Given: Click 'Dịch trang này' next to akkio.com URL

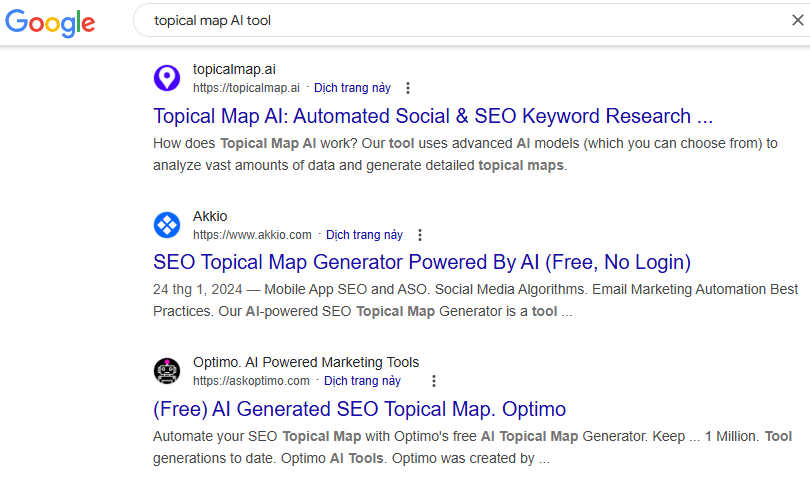Looking at the screenshot, I should [x=364, y=235].
